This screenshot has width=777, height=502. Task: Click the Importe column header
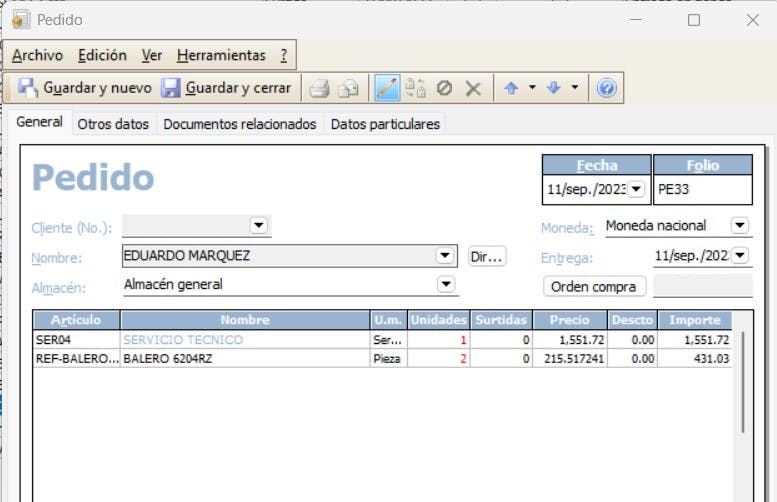(x=695, y=320)
